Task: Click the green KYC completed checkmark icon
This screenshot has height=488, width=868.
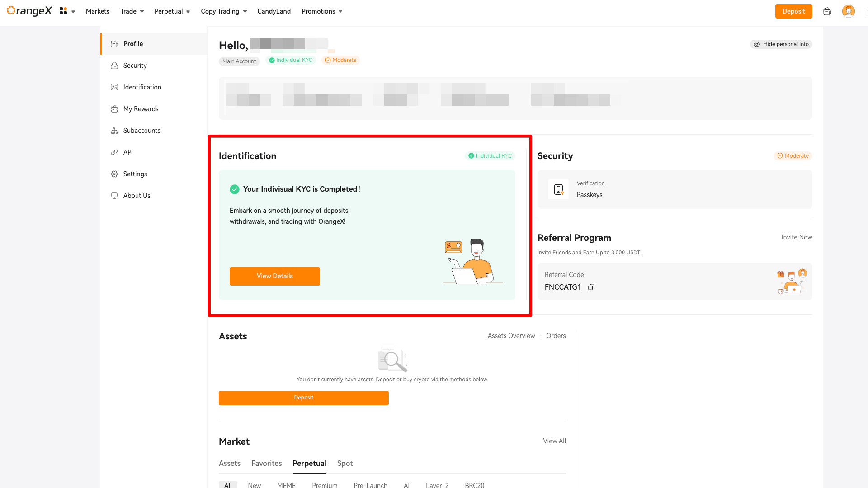Action: coord(235,189)
